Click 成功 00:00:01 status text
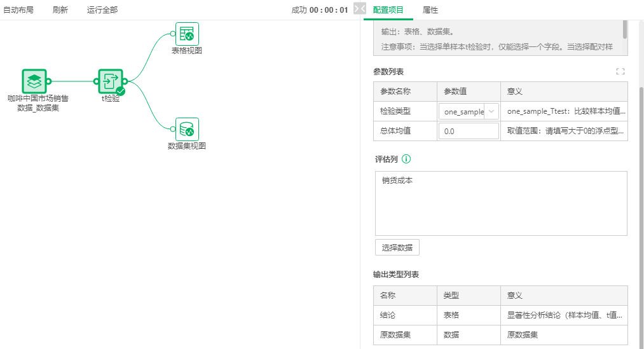 [320, 10]
